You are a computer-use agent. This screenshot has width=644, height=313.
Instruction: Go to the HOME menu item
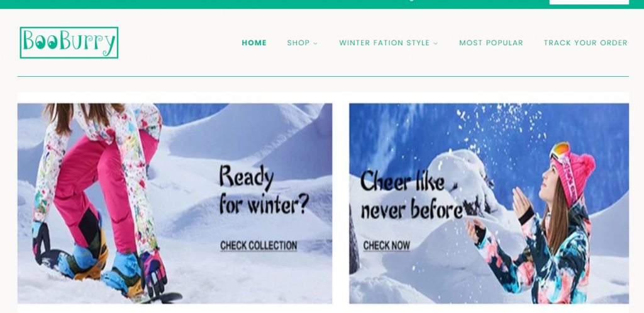254,43
